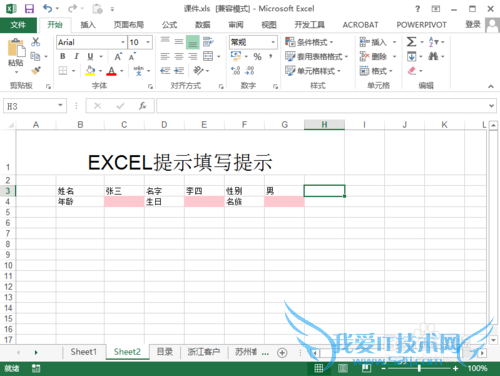Merge and center cells

coord(208,56)
